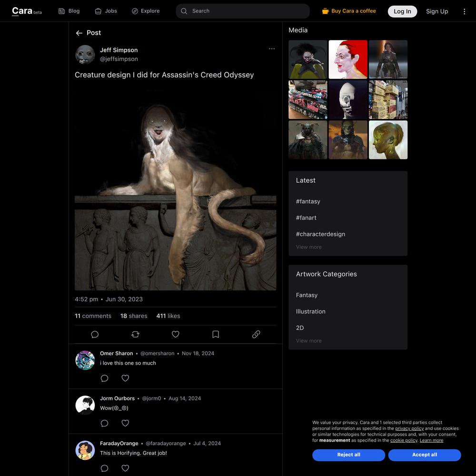Open the skull head media thumbnail
The height and width of the screenshot is (476, 476).
(348, 99)
